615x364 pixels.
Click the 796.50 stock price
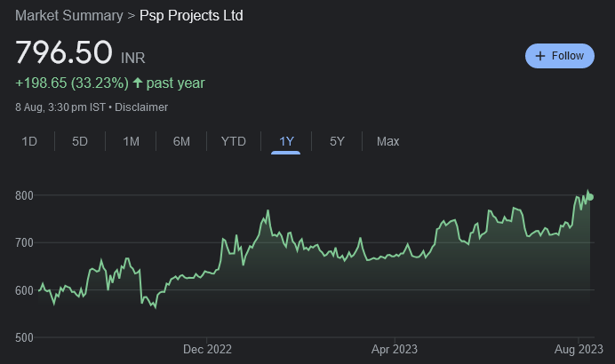tap(63, 51)
